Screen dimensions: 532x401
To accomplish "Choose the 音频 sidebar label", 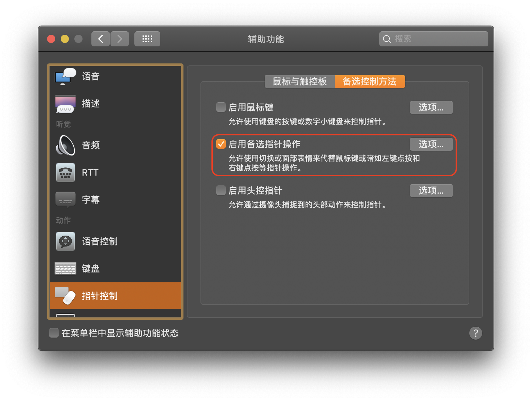I will pos(91,145).
